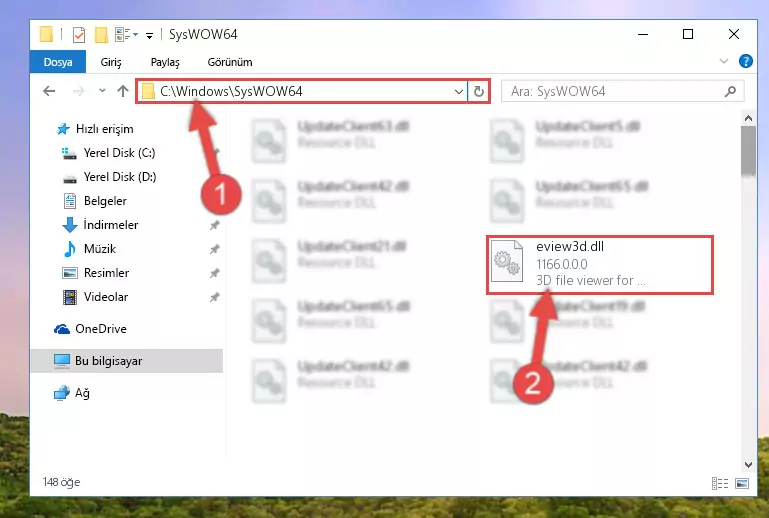The image size is (769, 518).
Task: Click the scrollbar up arrow in file list
Action: tap(748, 118)
